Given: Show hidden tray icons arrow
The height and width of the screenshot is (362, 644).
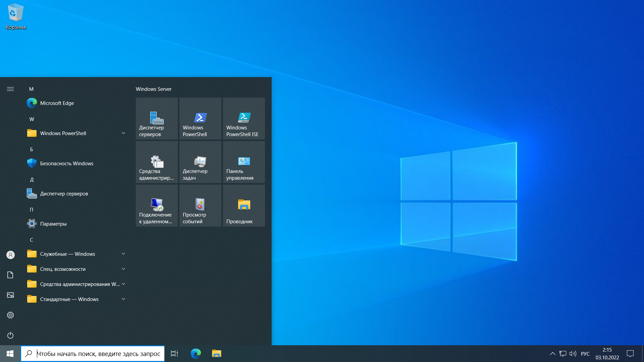Looking at the screenshot, I should 553,354.
